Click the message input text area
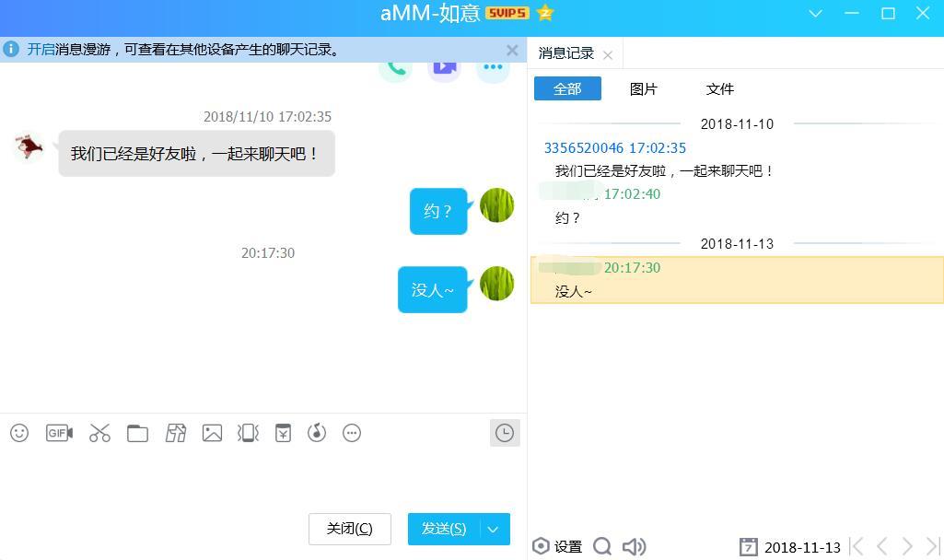The width and height of the screenshot is (944, 560). coord(263,479)
